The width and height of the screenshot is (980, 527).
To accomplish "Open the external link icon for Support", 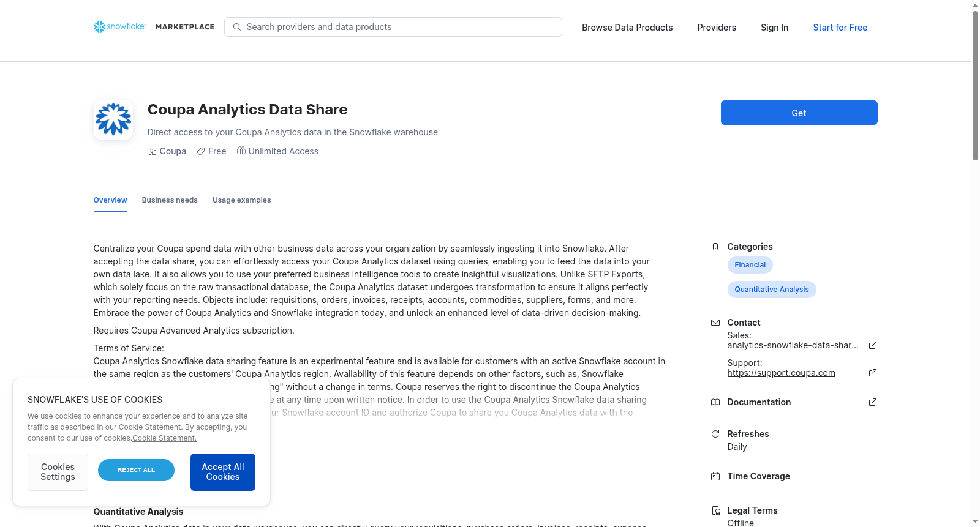I will click(873, 373).
